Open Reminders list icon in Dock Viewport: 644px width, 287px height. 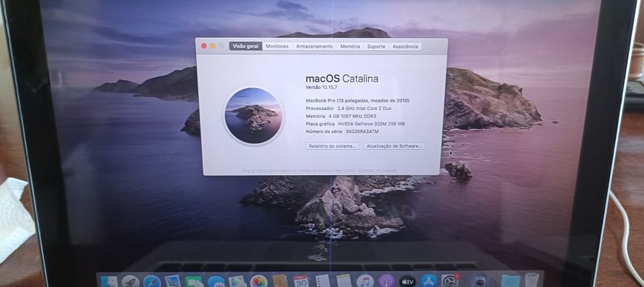[x=323, y=281]
